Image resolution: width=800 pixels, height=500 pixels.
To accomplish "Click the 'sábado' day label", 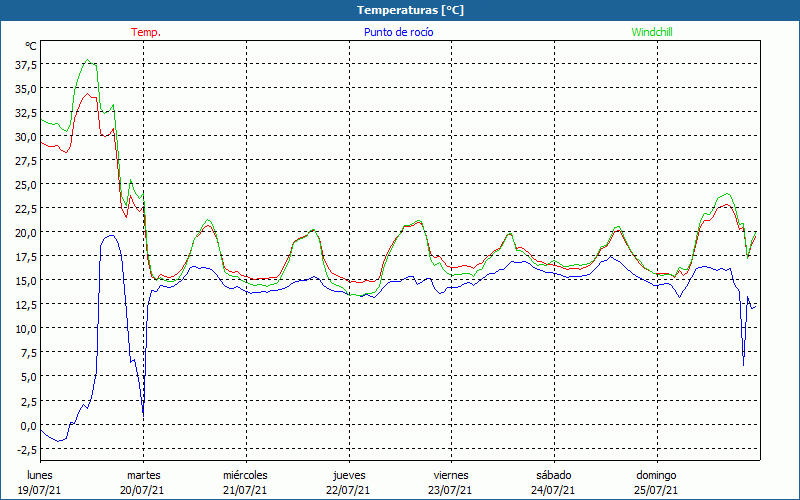I will (x=554, y=476).
